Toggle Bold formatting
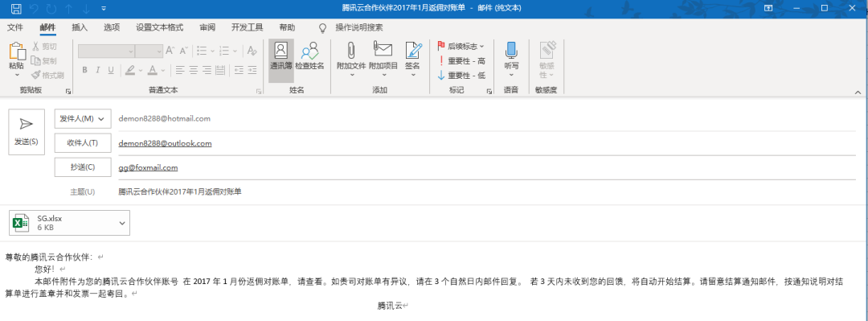868x321 pixels. click(84, 70)
